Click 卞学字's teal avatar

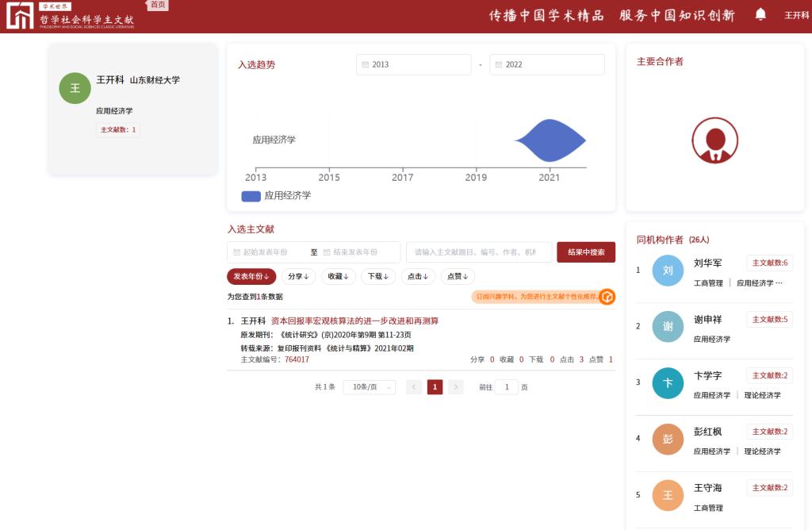click(x=668, y=382)
